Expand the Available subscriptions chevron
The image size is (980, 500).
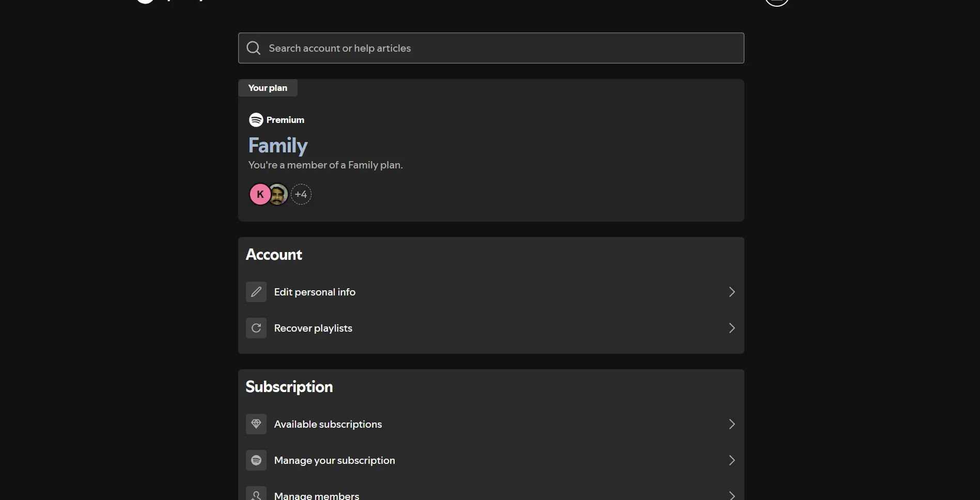[732, 424]
